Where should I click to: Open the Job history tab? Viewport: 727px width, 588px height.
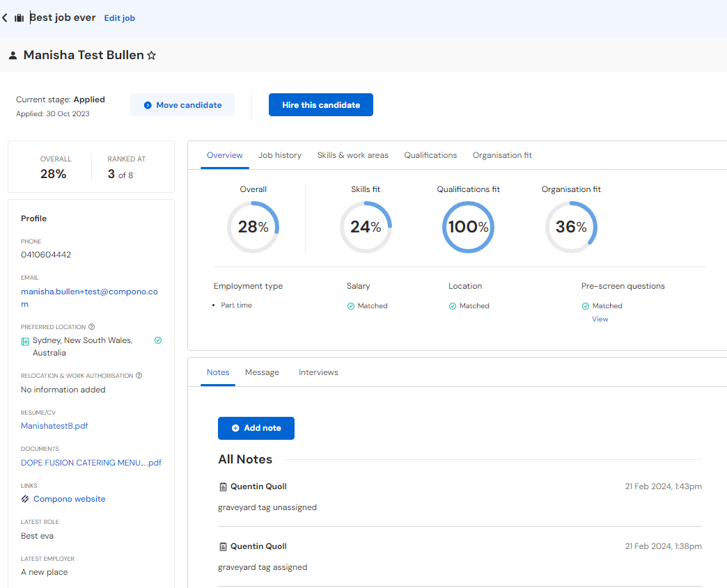coord(280,155)
